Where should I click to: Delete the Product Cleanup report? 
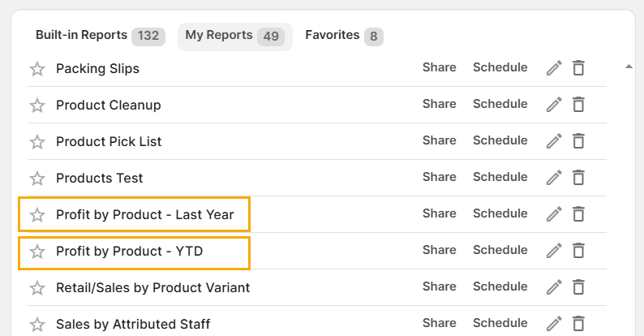[578, 105]
